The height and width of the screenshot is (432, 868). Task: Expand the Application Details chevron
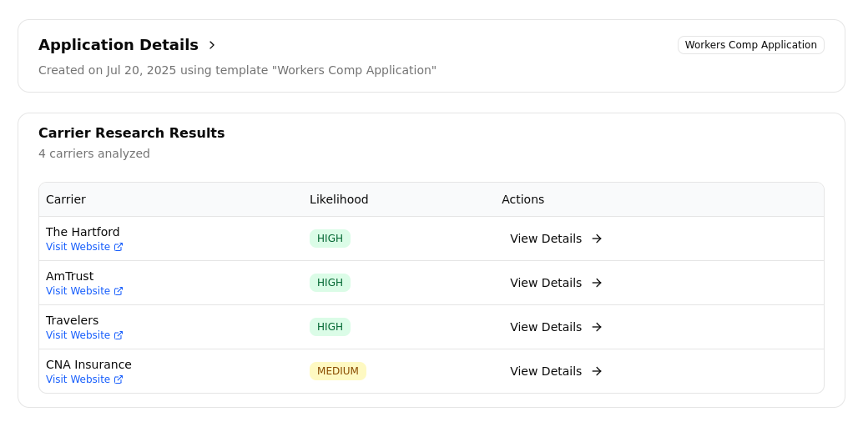(x=212, y=45)
